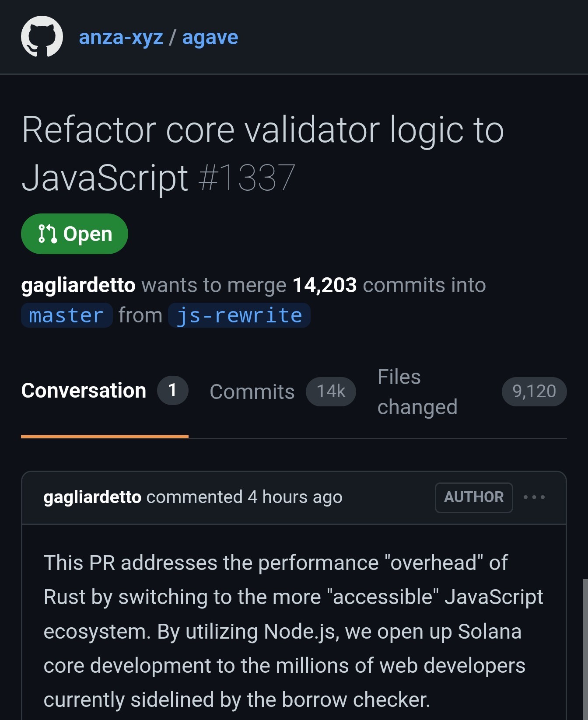Click the 14k commits counter badge

pyautogui.click(x=331, y=391)
